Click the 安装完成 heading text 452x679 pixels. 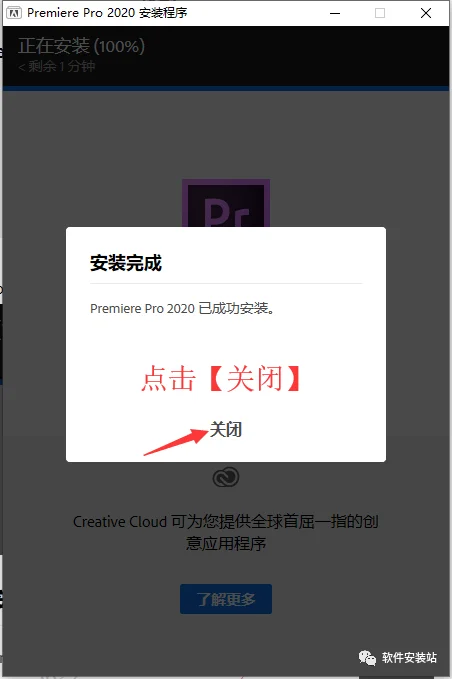point(126,263)
